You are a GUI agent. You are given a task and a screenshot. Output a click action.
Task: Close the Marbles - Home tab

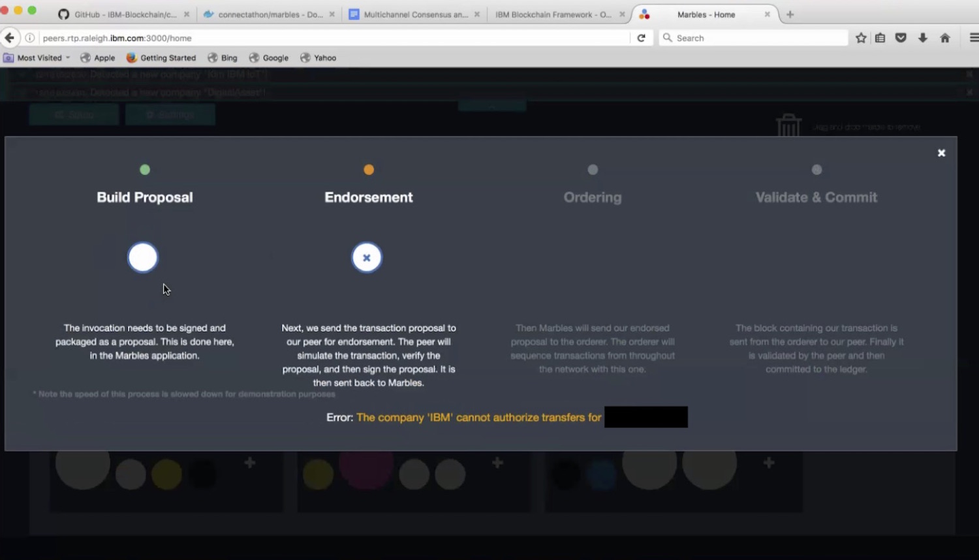[767, 14]
